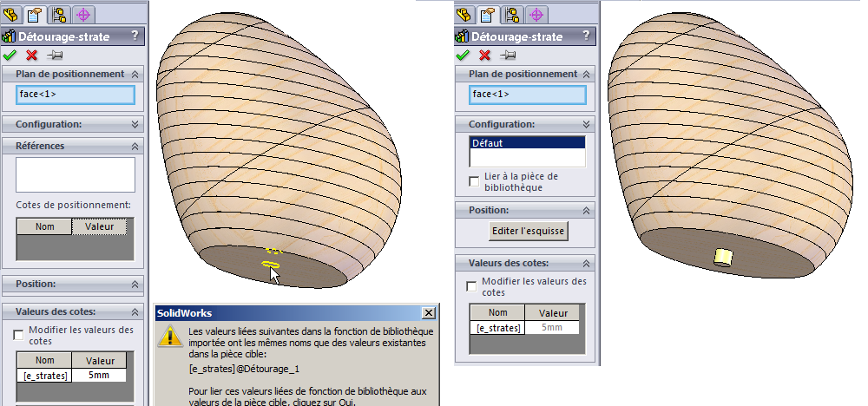Confirm with green checkmark in right panel
Image resolution: width=868 pixels, height=406 pixels.
click(463, 55)
